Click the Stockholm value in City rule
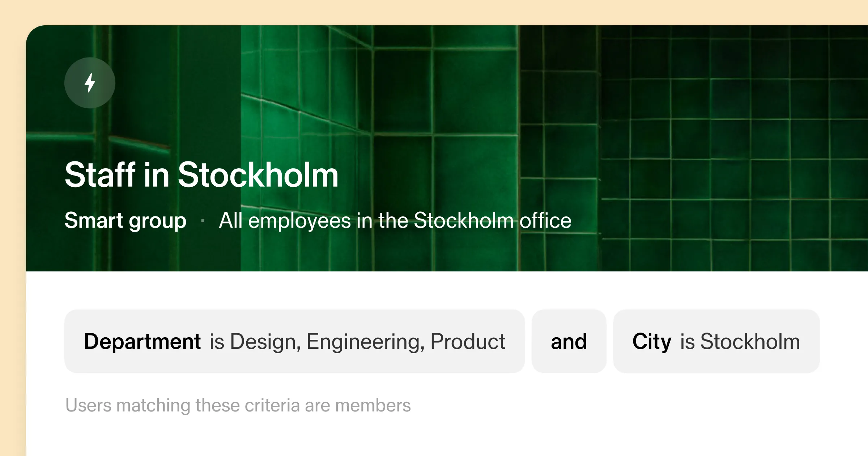Image resolution: width=868 pixels, height=456 pixels. pyautogui.click(x=750, y=341)
